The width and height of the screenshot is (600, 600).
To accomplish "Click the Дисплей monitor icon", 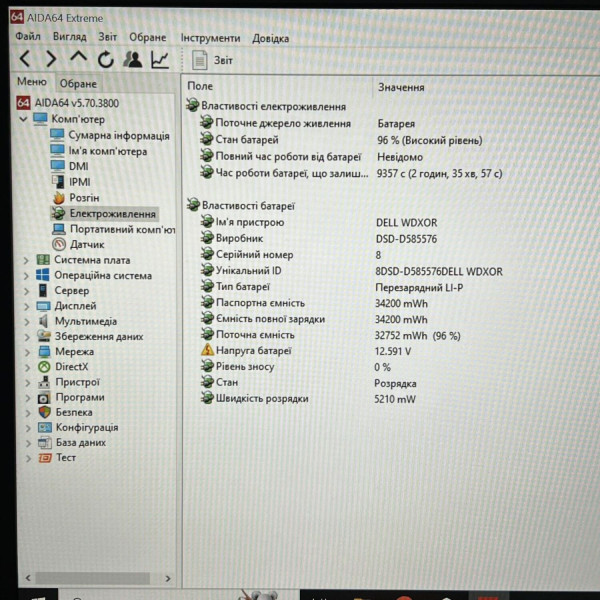I will coord(43,306).
